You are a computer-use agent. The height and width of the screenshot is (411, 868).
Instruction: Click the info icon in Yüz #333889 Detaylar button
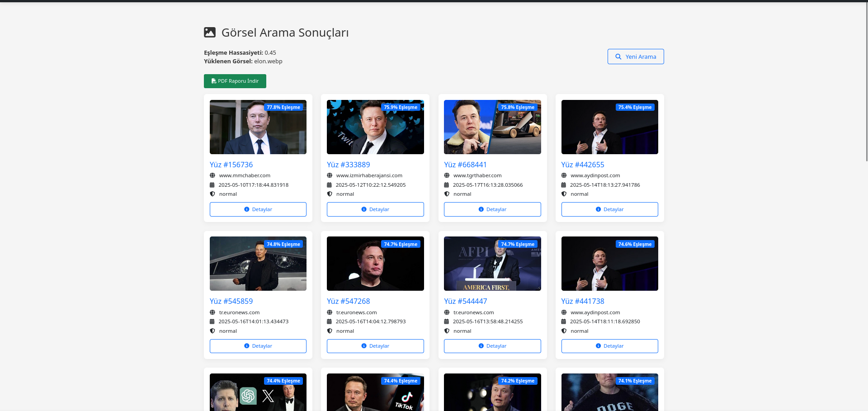363,209
